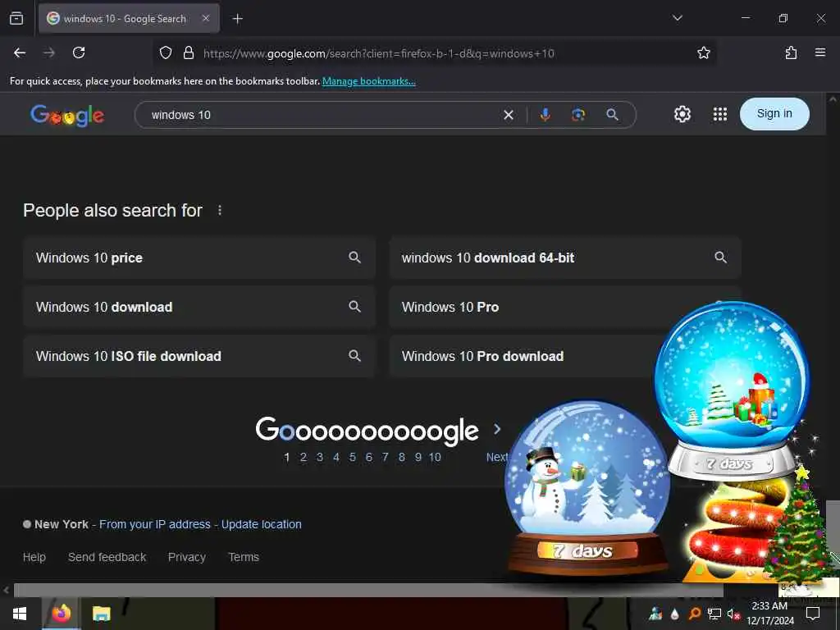Go to results page 2
This screenshot has height=630, width=840.
304,458
